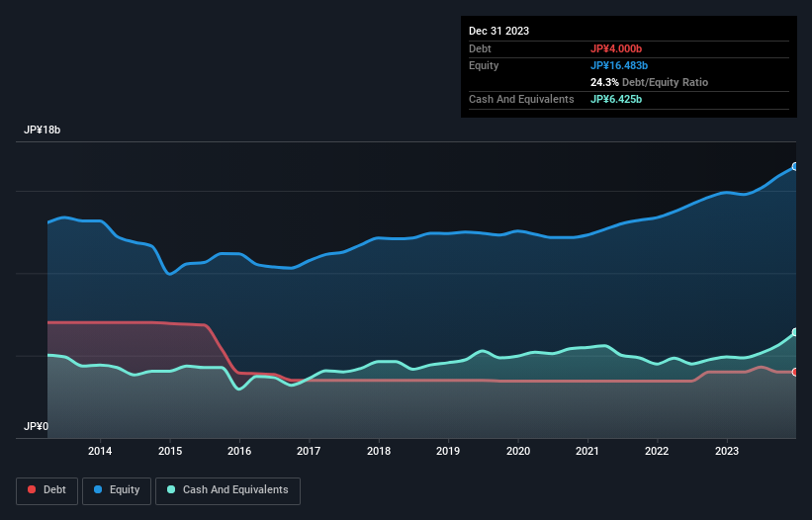Image resolution: width=812 pixels, height=520 pixels.
Task: Click the 2014 x-axis label
Action: 100,451
